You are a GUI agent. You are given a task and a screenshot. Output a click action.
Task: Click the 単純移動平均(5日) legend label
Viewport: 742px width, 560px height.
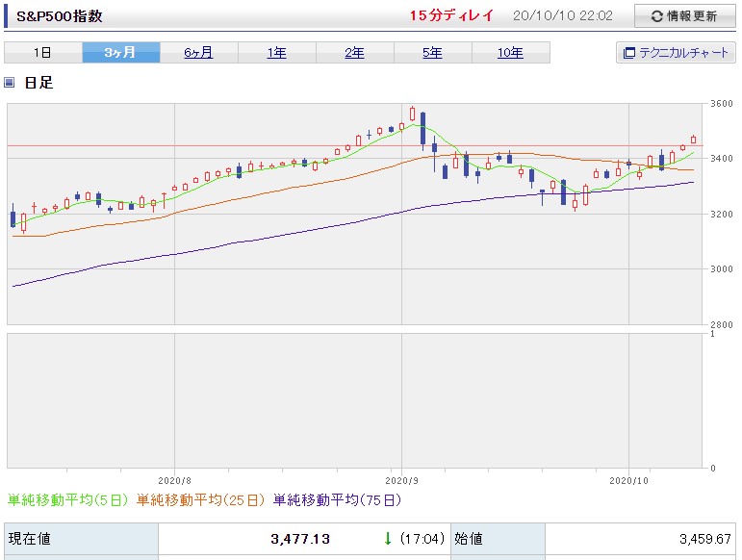coord(67,500)
